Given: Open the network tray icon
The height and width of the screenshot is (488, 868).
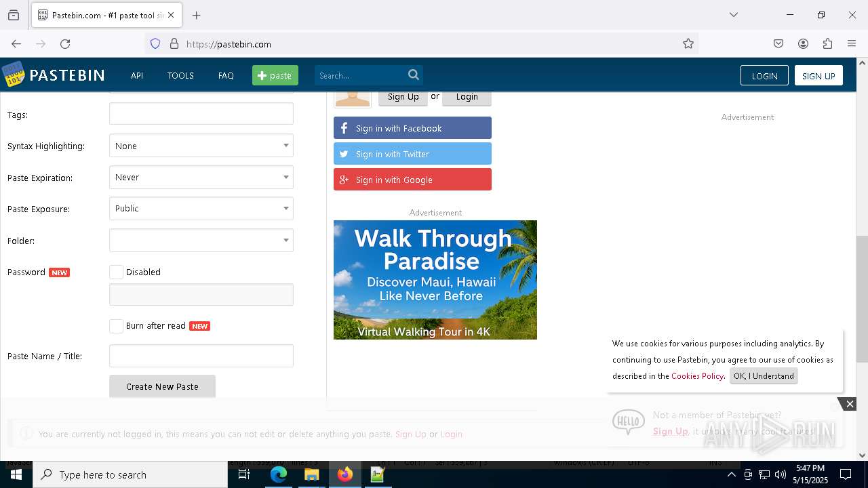Looking at the screenshot, I should tap(764, 474).
